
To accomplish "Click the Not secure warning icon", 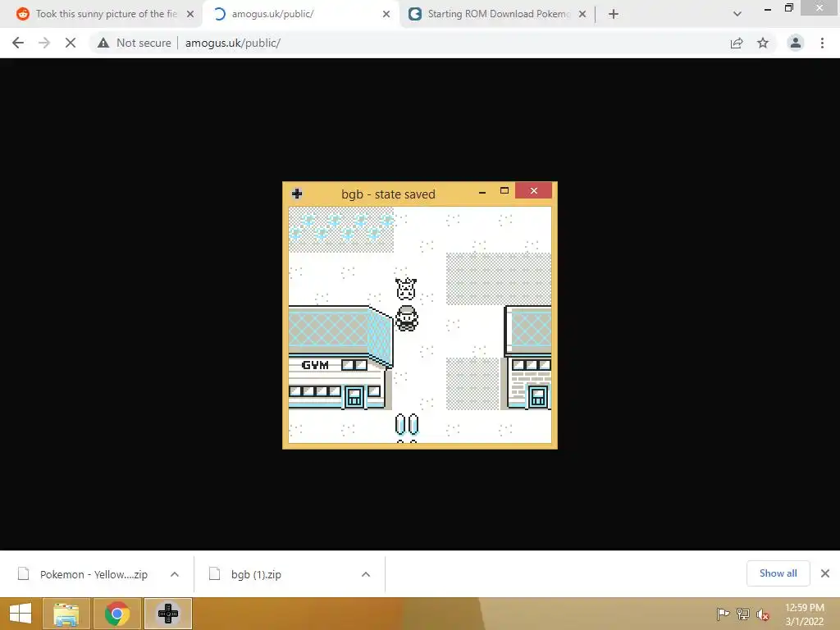I will click(103, 43).
